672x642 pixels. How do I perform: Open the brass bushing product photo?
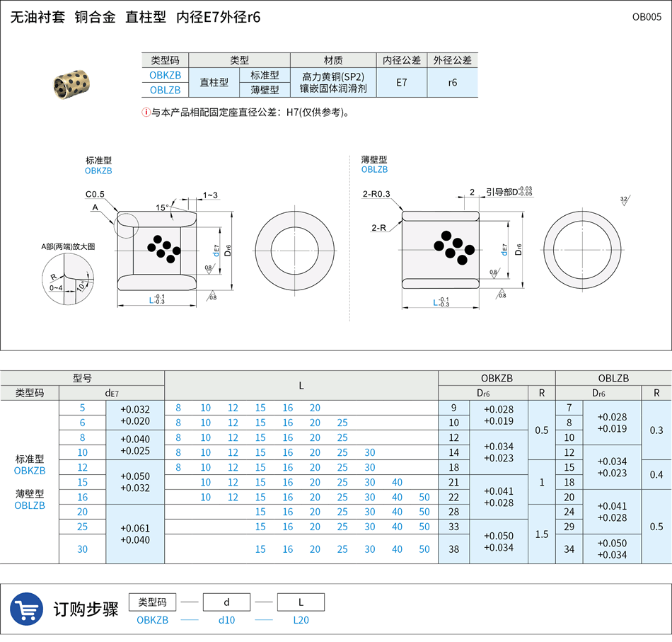[x=71, y=84]
